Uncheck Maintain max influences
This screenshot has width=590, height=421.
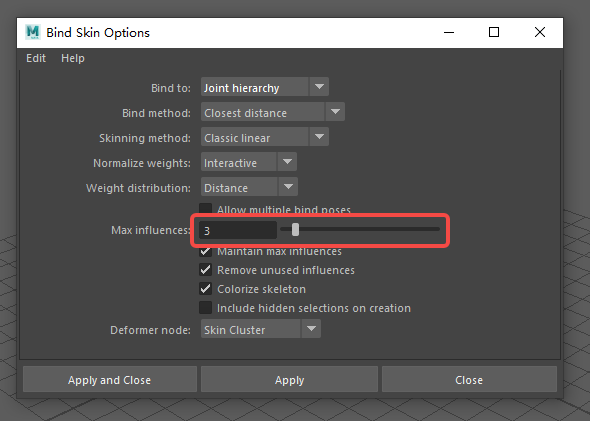pyautogui.click(x=205, y=251)
